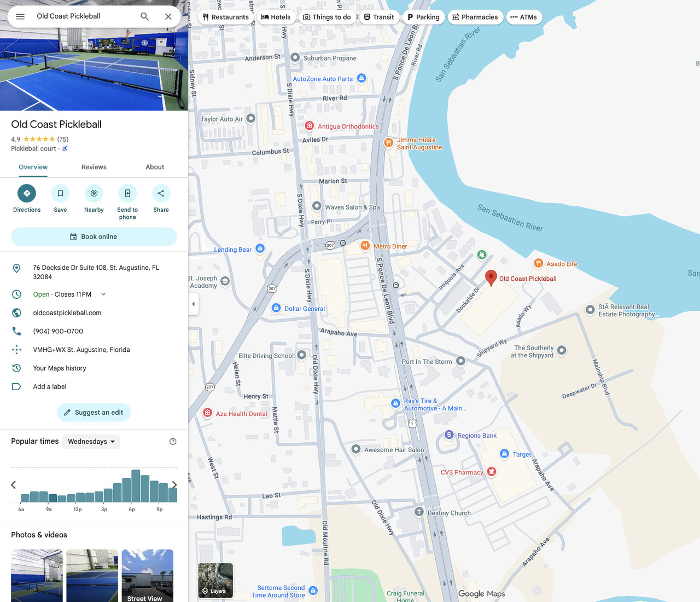The height and width of the screenshot is (602, 700).
Task: Click the Book online button
Action: click(x=94, y=237)
